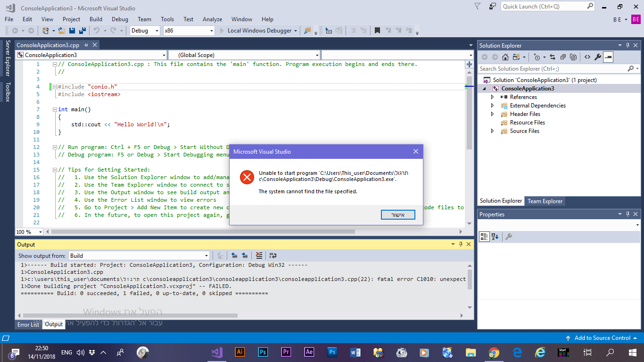Open Local Windows Debugger dropdown arrow
This screenshot has height=362, width=644.
click(x=296, y=31)
